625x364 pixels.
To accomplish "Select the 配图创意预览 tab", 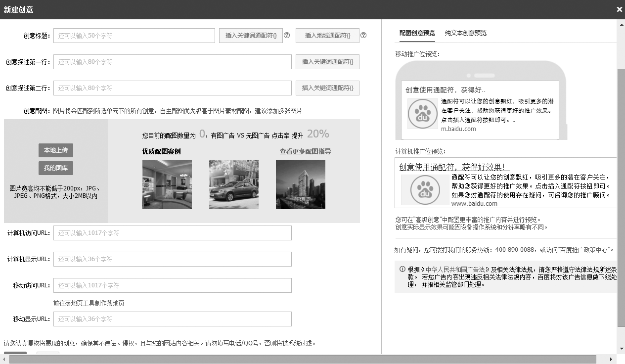I will pos(417,33).
